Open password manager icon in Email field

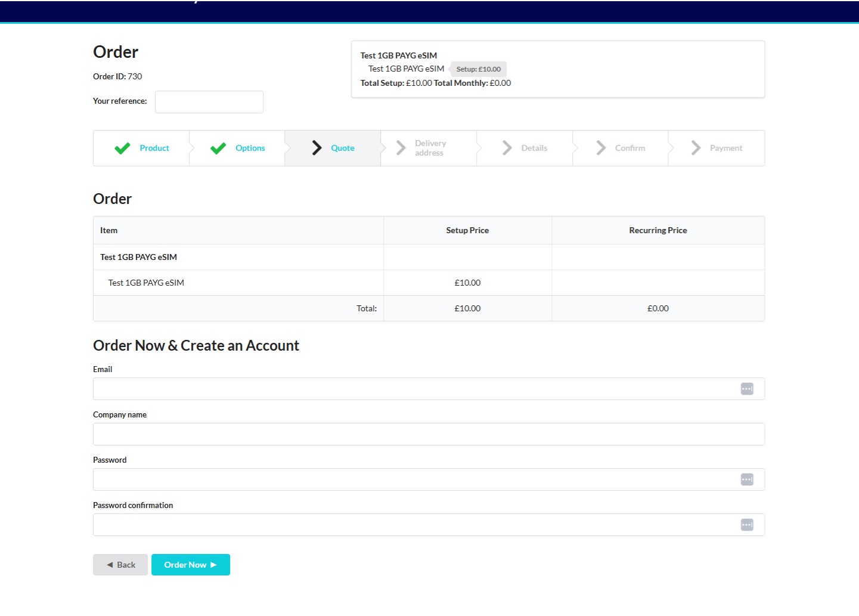click(x=747, y=389)
